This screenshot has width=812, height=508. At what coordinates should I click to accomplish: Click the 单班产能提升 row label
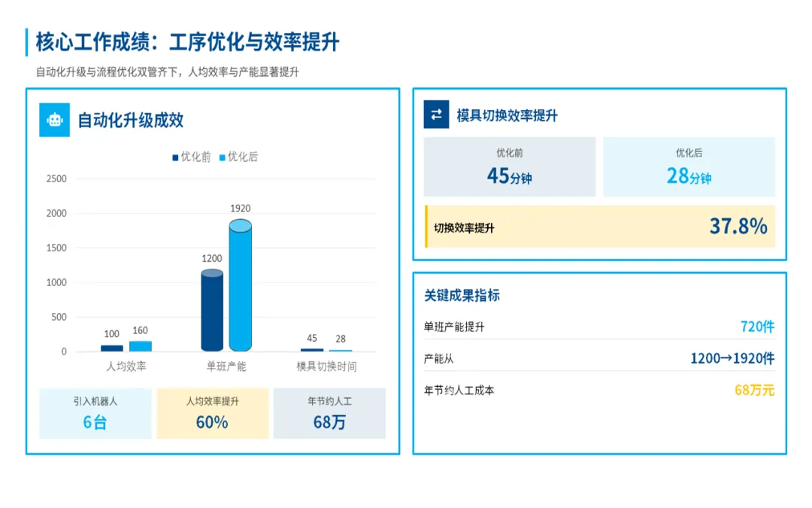pos(454,327)
